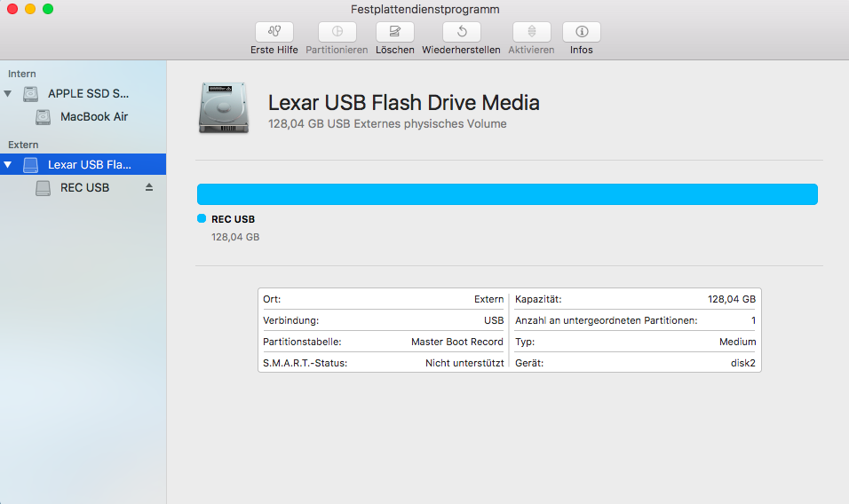Click the Wiederherstellen restore icon
Image resolution: width=849 pixels, height=504 pixels.
[x=461, y=32]
